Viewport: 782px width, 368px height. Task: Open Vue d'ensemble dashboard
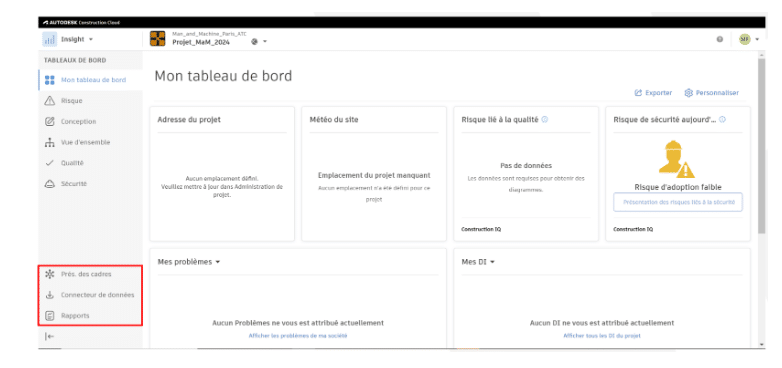point(90,143)
